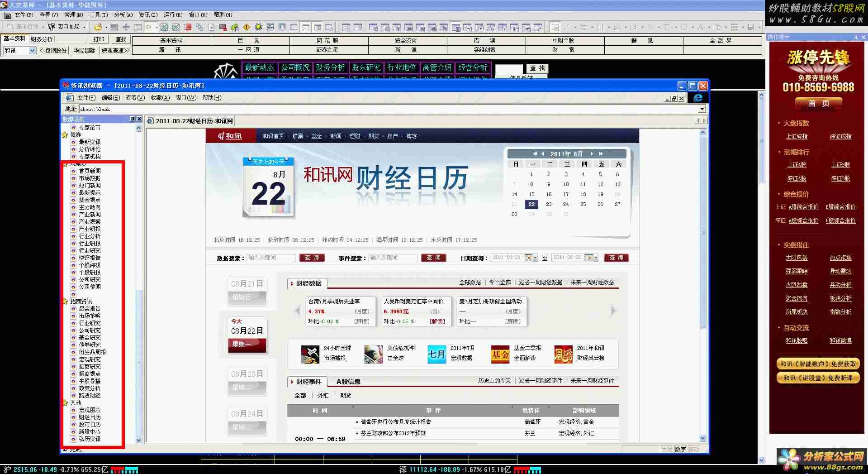
Task: Click the green stacked money toolbar icon
Action: 234,27
